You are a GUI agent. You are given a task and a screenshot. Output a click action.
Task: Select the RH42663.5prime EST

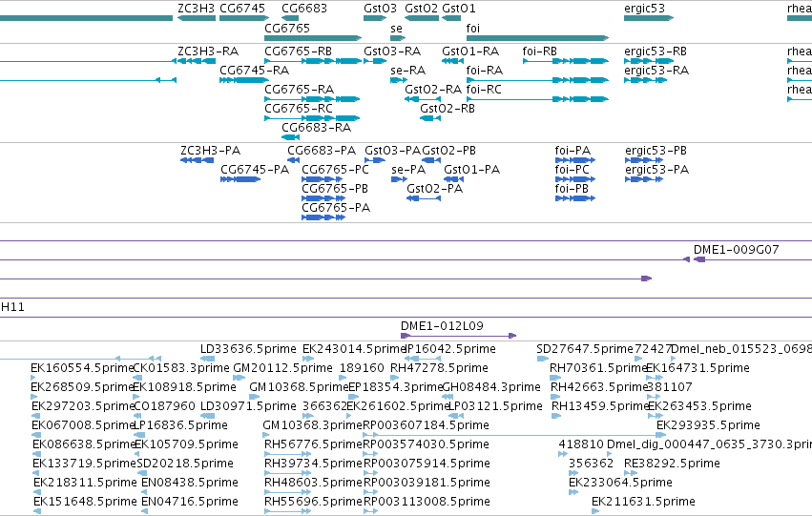point(555,397)
